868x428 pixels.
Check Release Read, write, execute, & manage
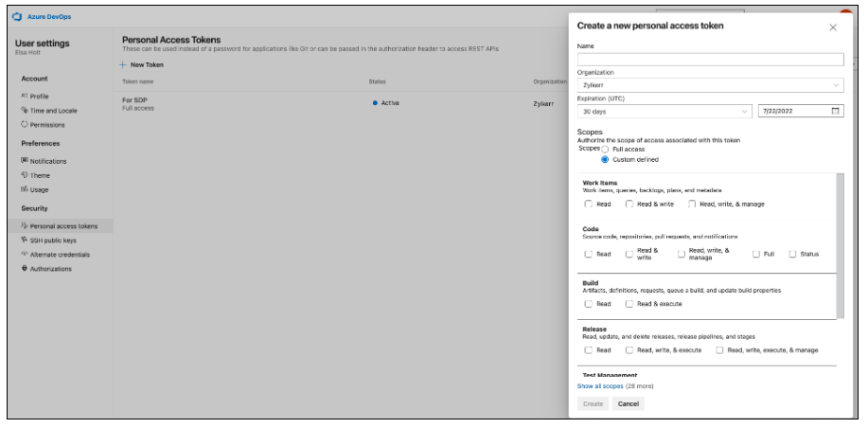coord(719,350)
